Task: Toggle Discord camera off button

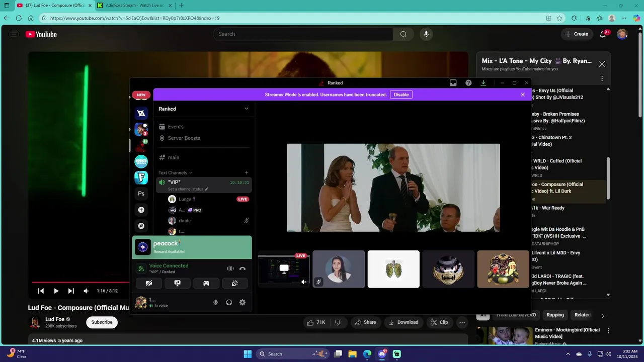Action: click(x=149, y=283)
